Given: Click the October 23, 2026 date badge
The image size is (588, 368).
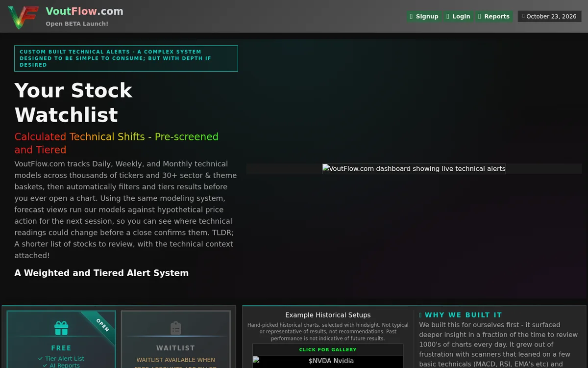Looking at the screenshot, I should [549, 16].
